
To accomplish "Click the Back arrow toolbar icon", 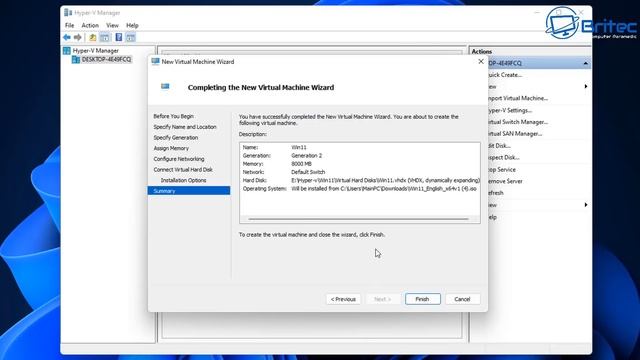I will tap(67, 38).
